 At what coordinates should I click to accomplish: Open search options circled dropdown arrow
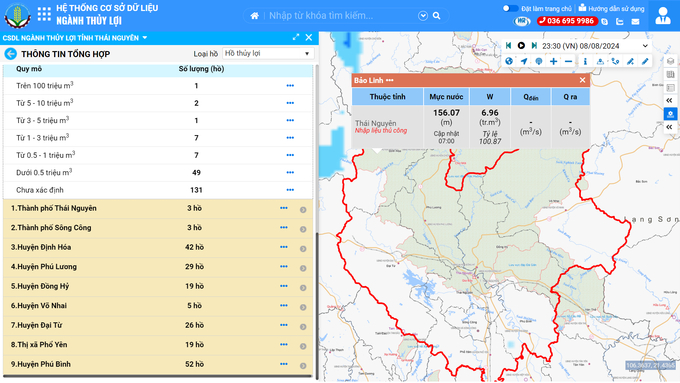click(423, 16)
